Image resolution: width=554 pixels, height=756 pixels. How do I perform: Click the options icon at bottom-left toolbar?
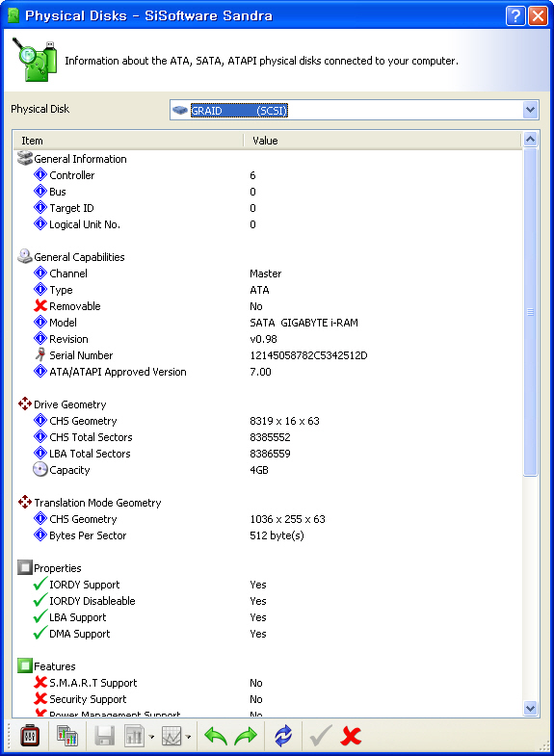[x=30, y=736]
